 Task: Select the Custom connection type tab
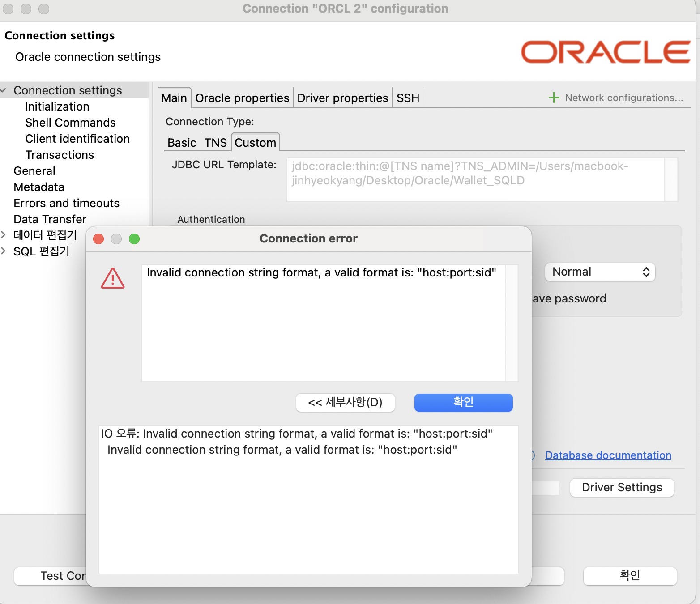pos(256,143)
